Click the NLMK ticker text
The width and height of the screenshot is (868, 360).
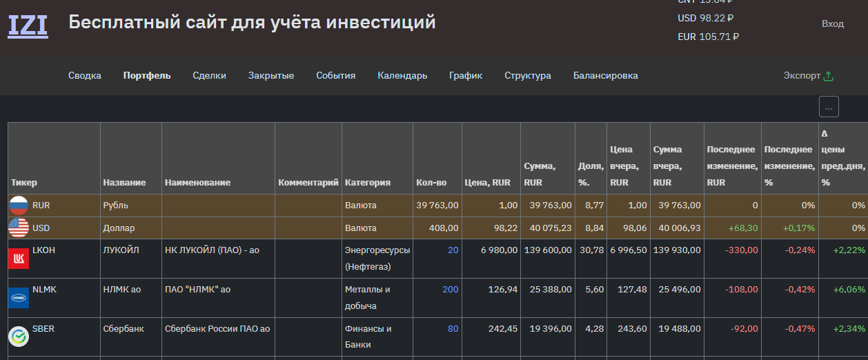[x=44, y=290]
